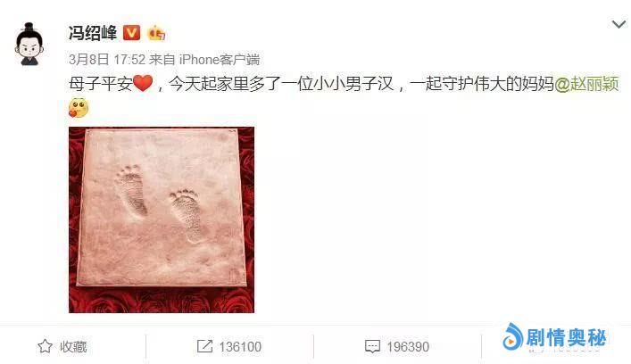Click the 冯绍峰 cartoon avatar

pyautogui.click(x=29, y=45)
